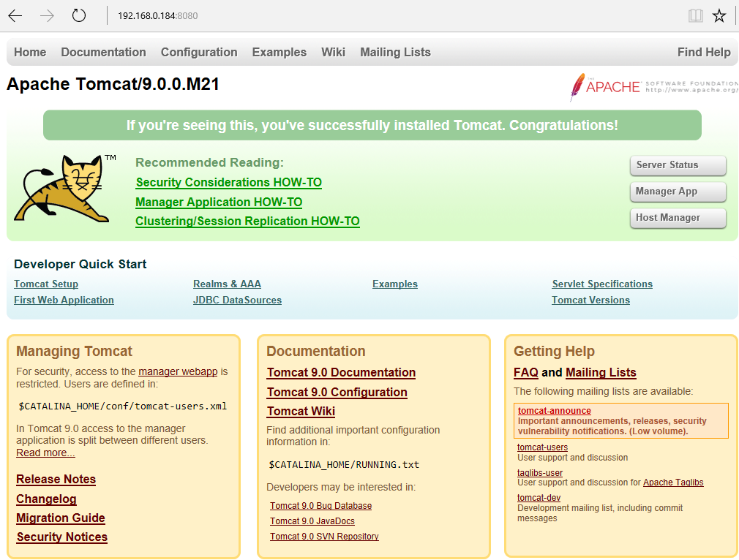Open reading view book icon
This screenshot has width=739, height=560.
[x=696, y=16]
